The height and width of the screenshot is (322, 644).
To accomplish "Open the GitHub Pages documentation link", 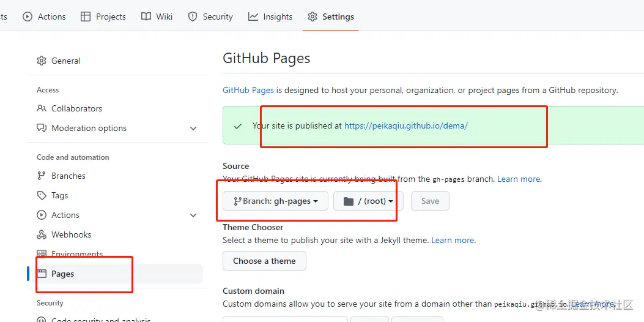I will 248,90.
